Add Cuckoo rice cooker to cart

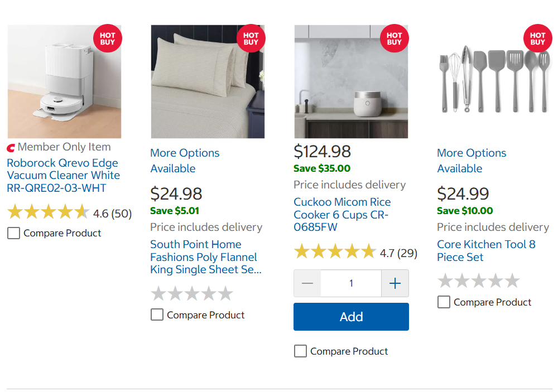coord(351,317)
